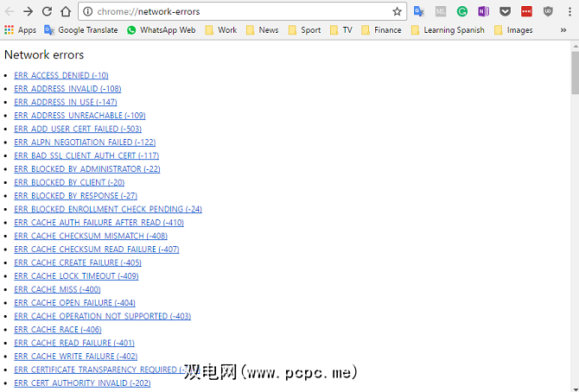
Task: Open the Apps shortcut in bookmarks bar
Action: point(21,30)
